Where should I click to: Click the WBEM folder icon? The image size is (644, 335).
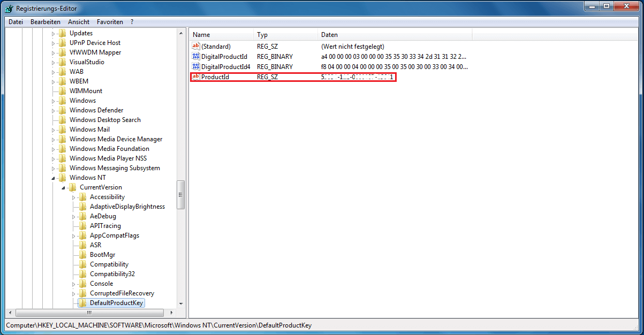pos(63,81)
